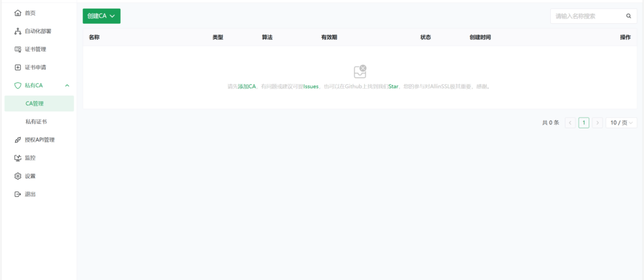Collapse the 私有CA menu chevron
The image size is (644, 280).
click(x=67, y=86)
